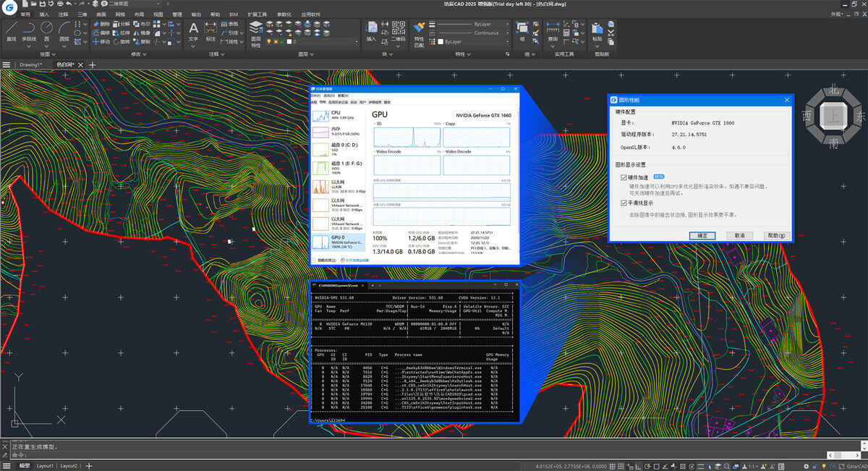This screenshot has width=868, height=471.
Task: Switch to the Layout1 layout tab
Action: [45, 466]
